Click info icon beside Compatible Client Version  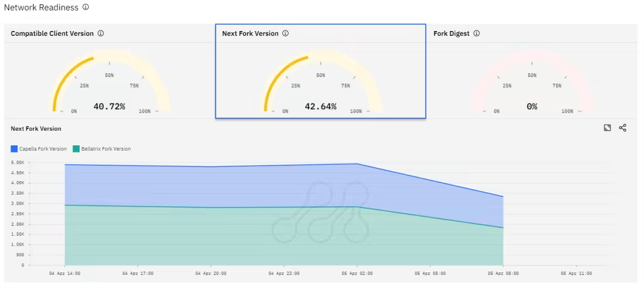tap(101, 33)
